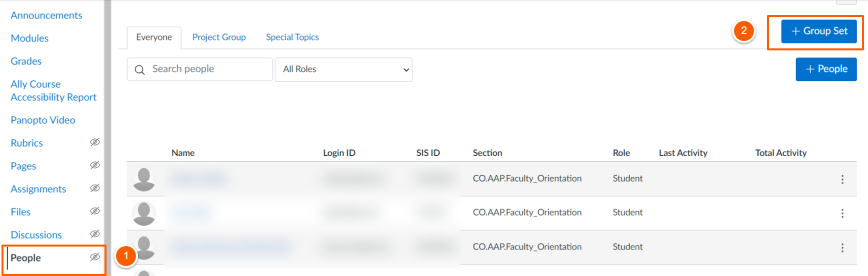Click hidden-eye icon next to Files
868x276 pixels.
coord(95,211)
